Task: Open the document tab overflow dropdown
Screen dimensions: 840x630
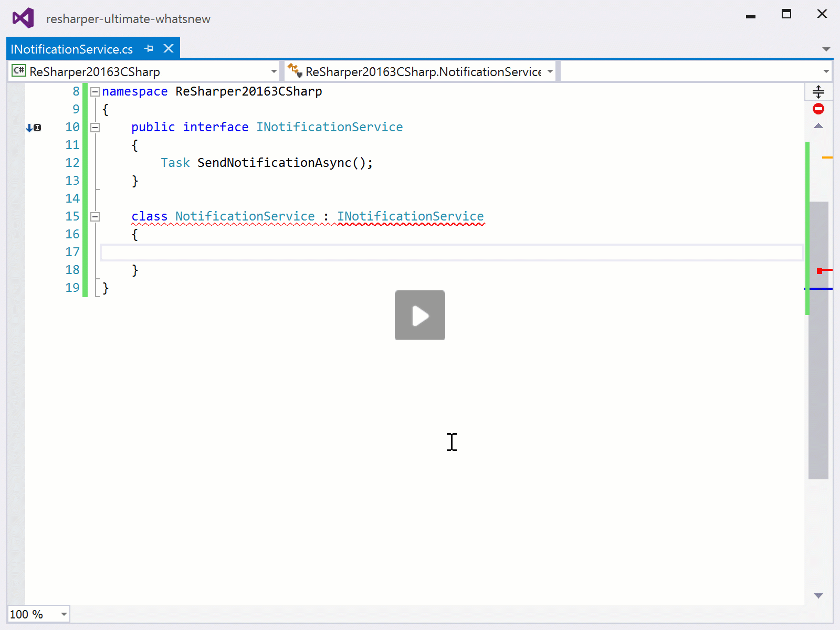Action: [x=826, y=49]
